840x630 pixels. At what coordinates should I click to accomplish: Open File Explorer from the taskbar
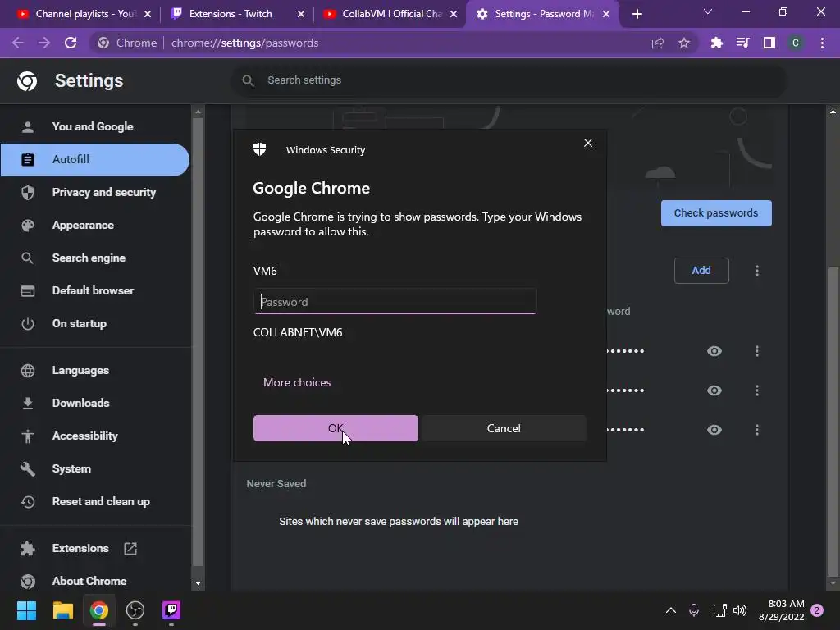click(62, 610)
